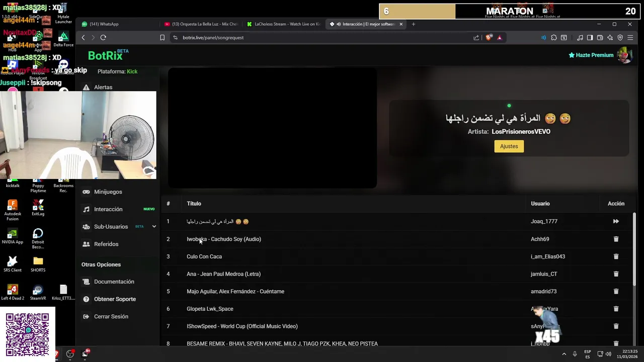Open Obtener Soporte help page

(x=115, y=299)
